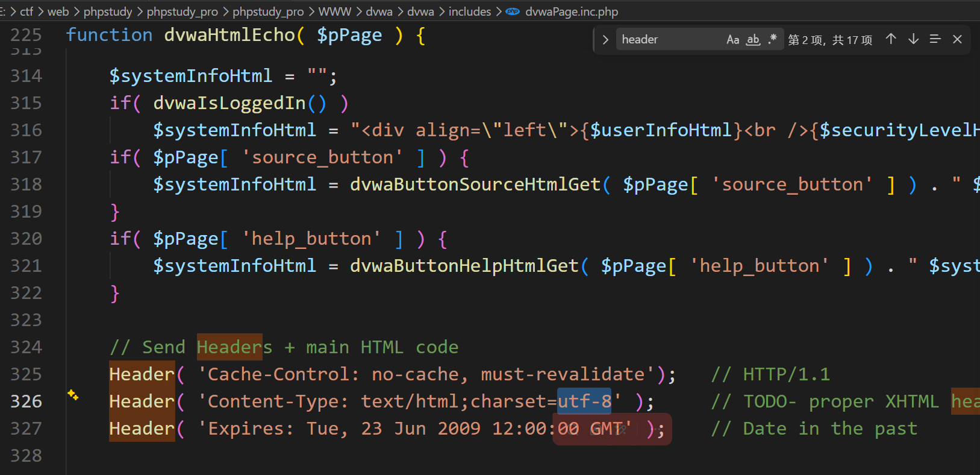Open first phpstudy_pro breadcrumb folder
Viewport: 980px width, 475px height.
coord(183,11)
